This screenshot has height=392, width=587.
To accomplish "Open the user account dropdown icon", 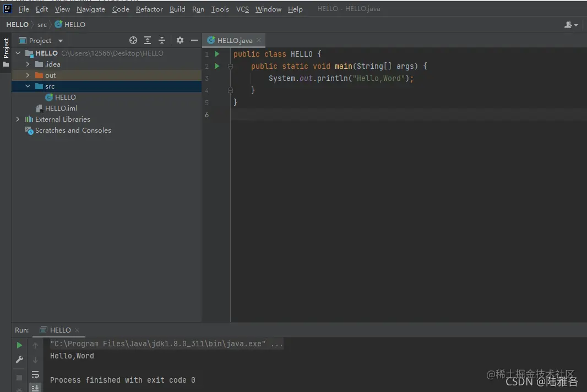I will 571,25.
